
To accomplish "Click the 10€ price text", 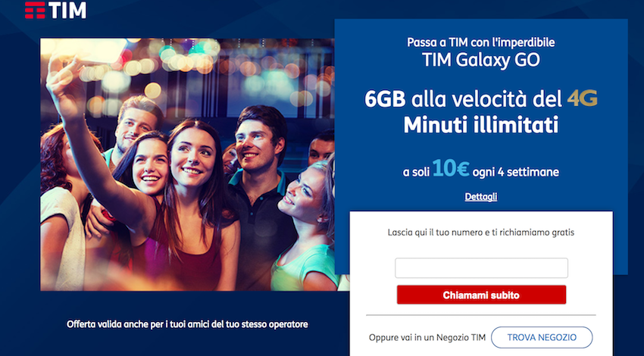I will click(451, 168).
